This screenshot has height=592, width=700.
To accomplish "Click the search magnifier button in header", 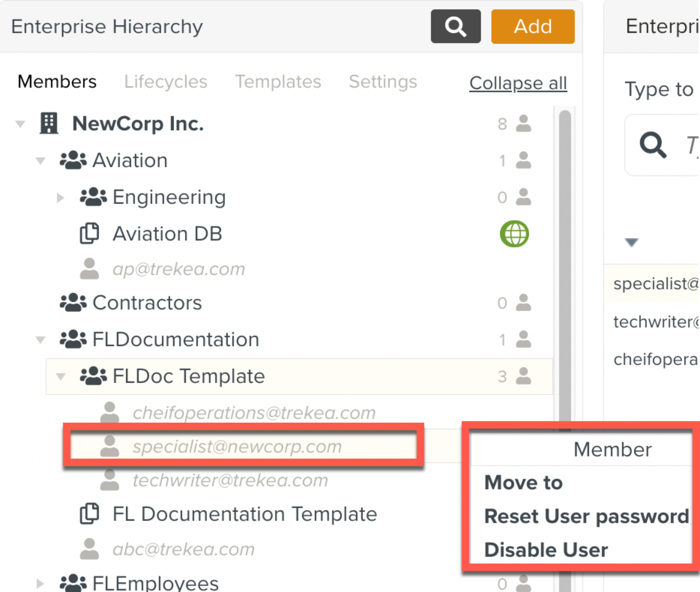I will pos(455,27).
